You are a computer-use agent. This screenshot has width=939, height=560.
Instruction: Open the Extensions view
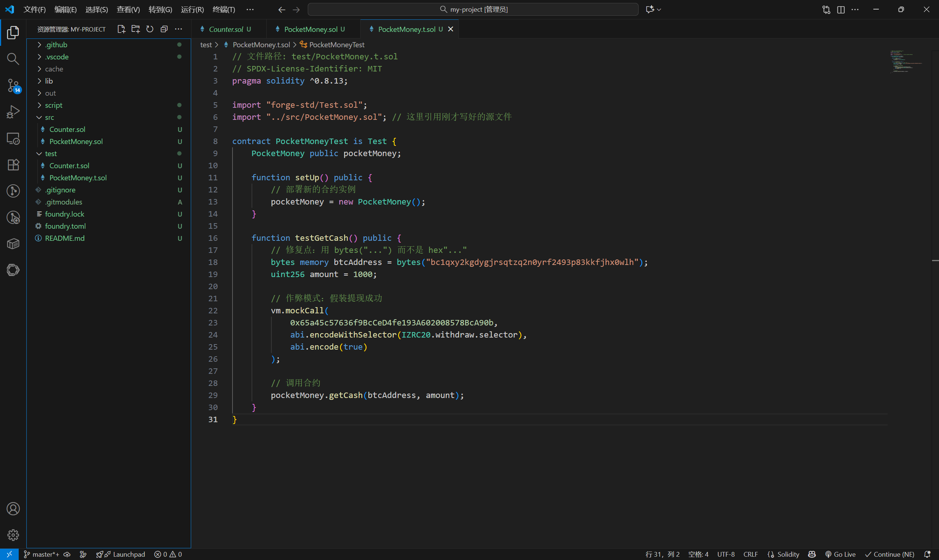pos(13,165)
